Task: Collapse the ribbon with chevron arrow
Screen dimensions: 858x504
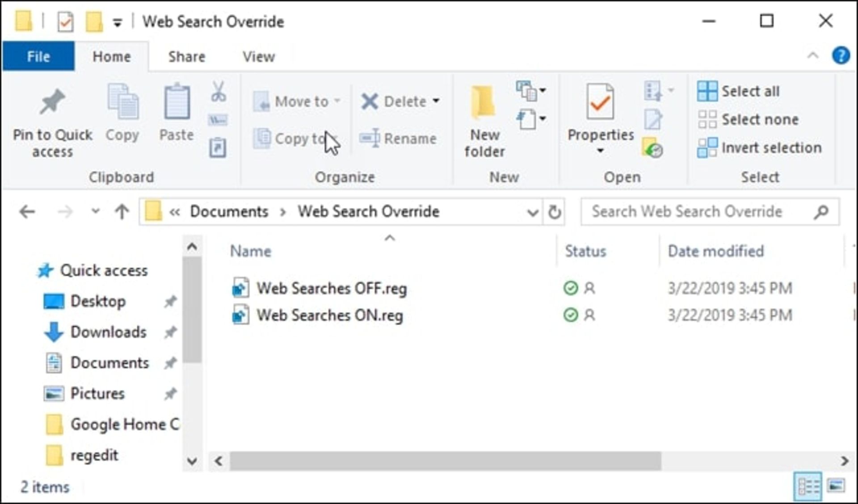Action: coord(813,56)
